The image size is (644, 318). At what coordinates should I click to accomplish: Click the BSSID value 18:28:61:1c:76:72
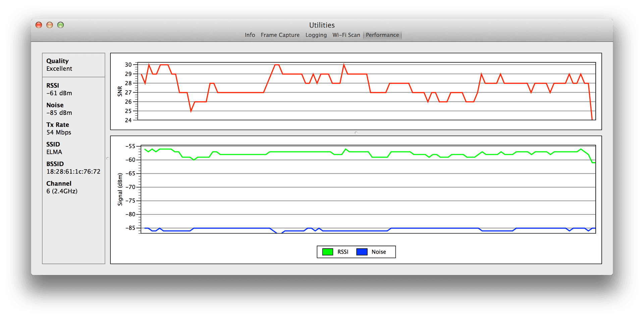click(73, 171)
